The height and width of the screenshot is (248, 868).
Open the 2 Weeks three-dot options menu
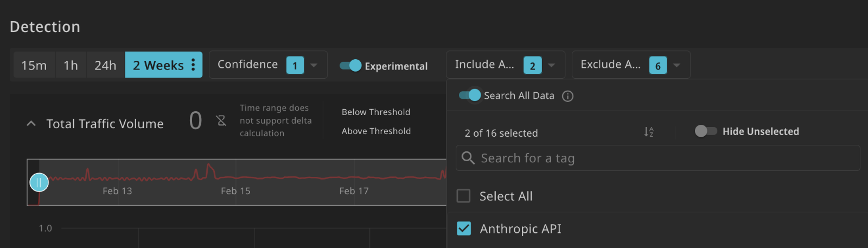click(193, 65)
